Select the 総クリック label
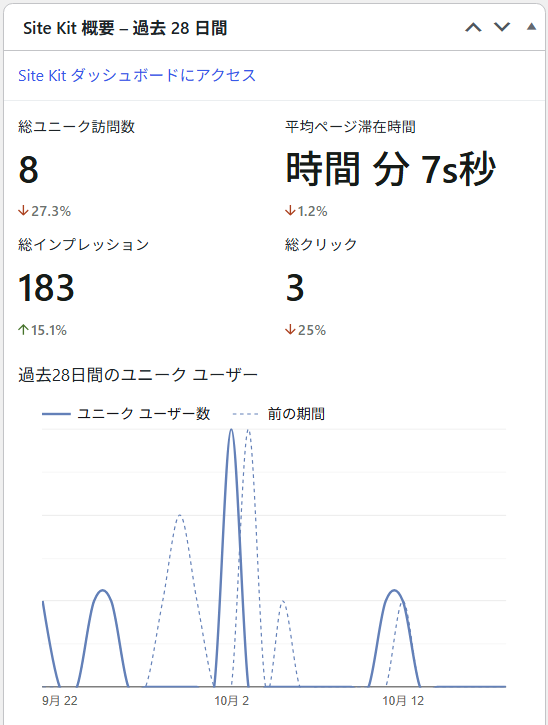The image size is (548, 725). pyautogui.click(x=321, y=244)
